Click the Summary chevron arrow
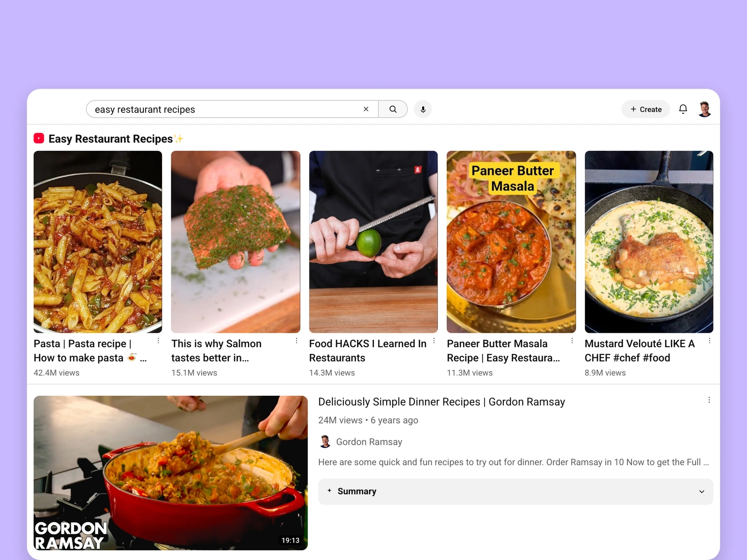747x560 pixels. (702, 491)
